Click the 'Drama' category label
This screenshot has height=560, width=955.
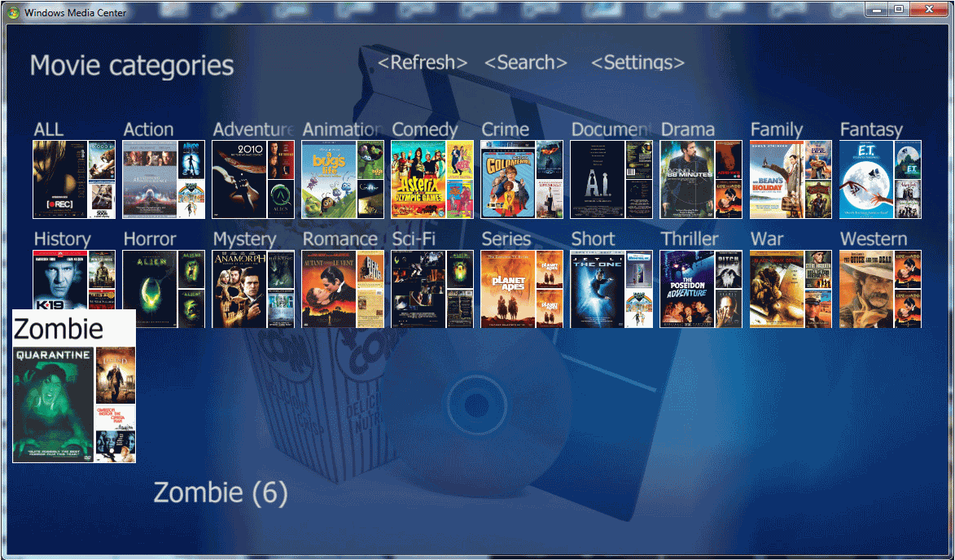(x=688, y=129)
